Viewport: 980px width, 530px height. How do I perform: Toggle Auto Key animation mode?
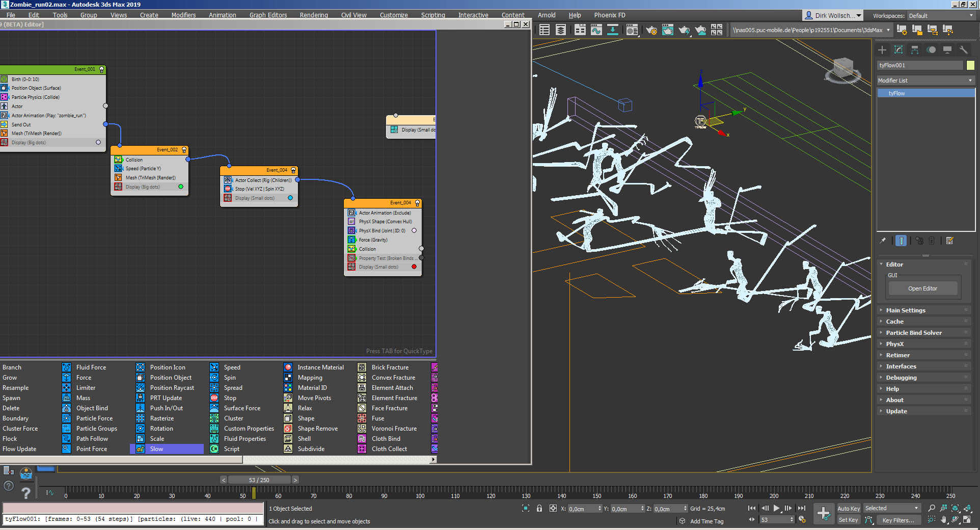849,509
